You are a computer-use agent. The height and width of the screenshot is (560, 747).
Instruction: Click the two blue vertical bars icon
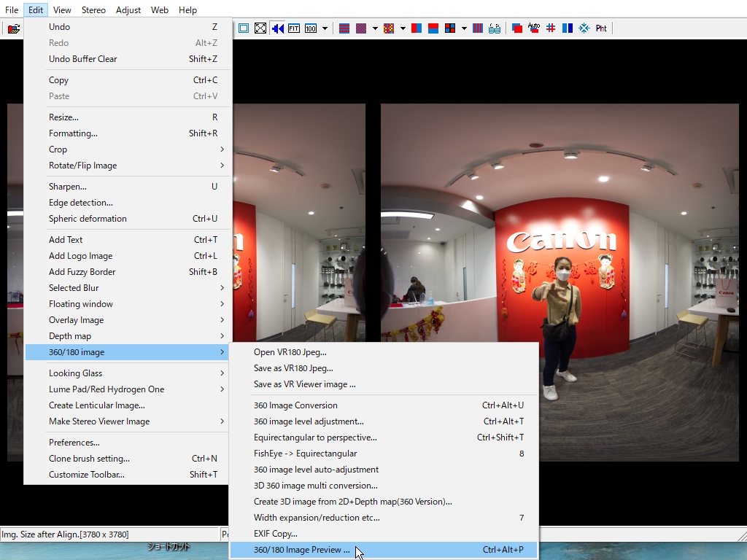568,28
